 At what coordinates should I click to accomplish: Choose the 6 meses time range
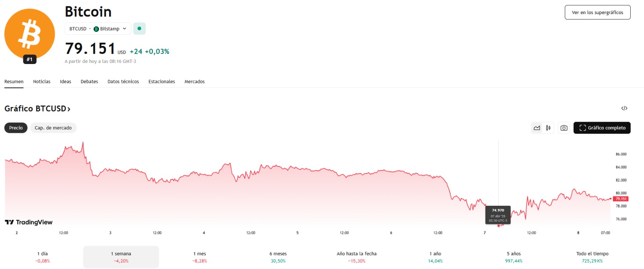278,257
